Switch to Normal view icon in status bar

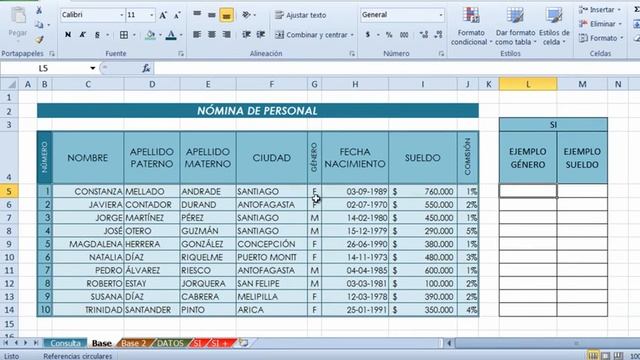593,356
